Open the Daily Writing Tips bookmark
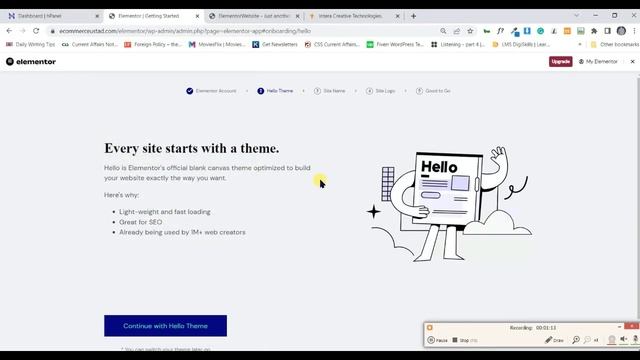640x360 pixels. coord(31,44)
